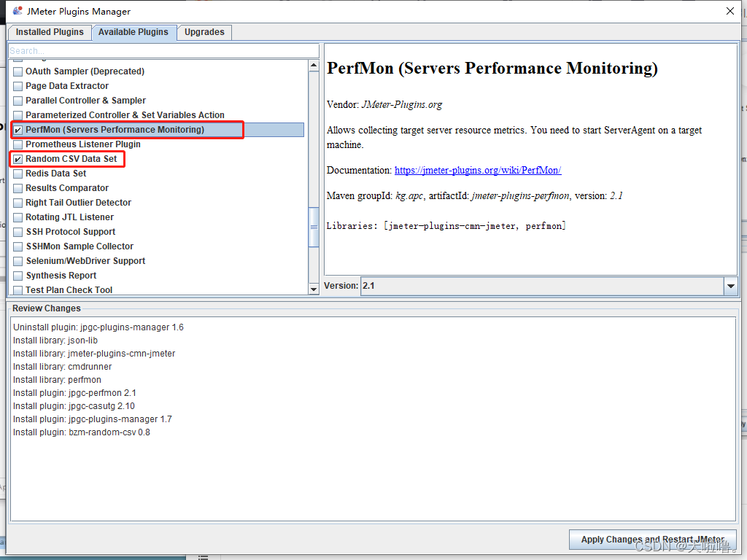This screenshot has height=560, width=747.
Task: Uncheck the Random CSV Data Set checkbox
Action: click(18, 159)
